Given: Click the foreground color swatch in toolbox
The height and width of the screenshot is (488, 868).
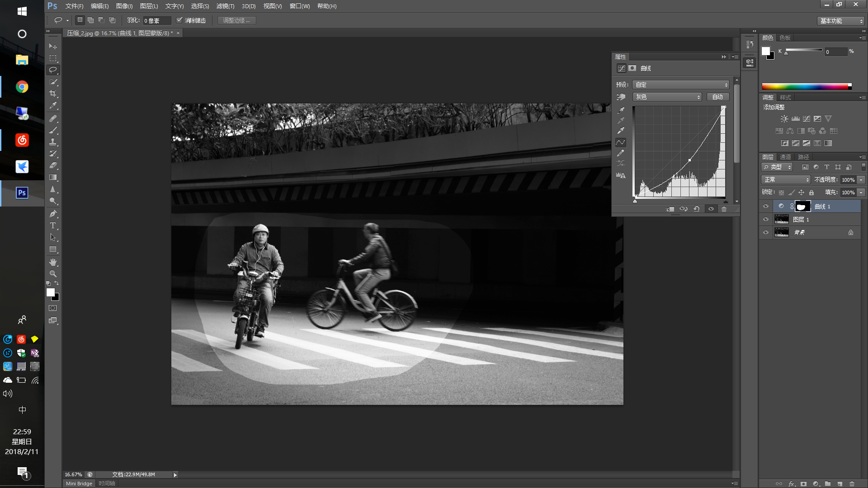Looking at the screenshot, I should (51, 292).
